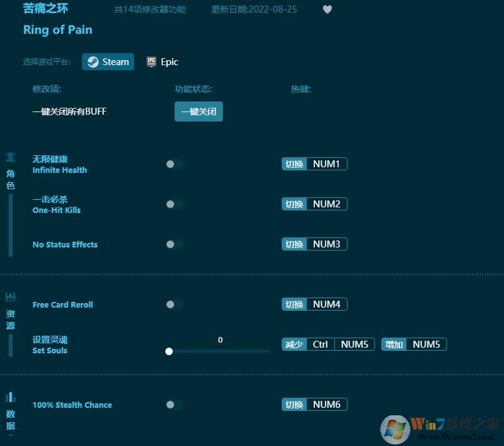Viewport: 504px width, 446px height.
Task: Click the 热键 column header
Action: coord(301,89)
